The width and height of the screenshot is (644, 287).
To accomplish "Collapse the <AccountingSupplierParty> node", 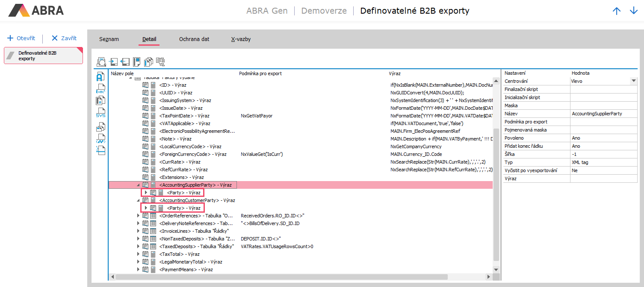I will point(138,185).
